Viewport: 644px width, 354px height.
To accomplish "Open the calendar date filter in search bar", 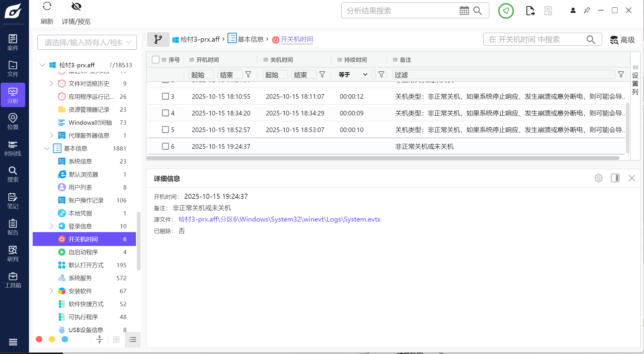I will [x=464, y=11].
